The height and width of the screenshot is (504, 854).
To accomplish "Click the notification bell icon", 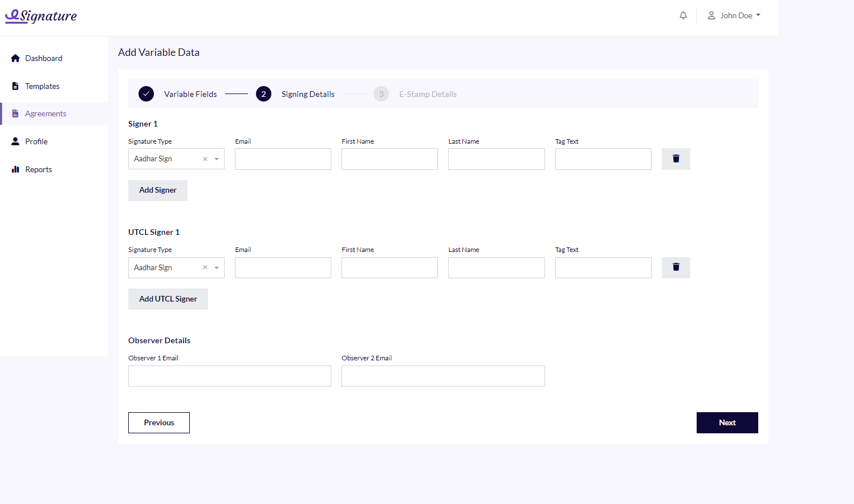I will [x=683, y=15].
